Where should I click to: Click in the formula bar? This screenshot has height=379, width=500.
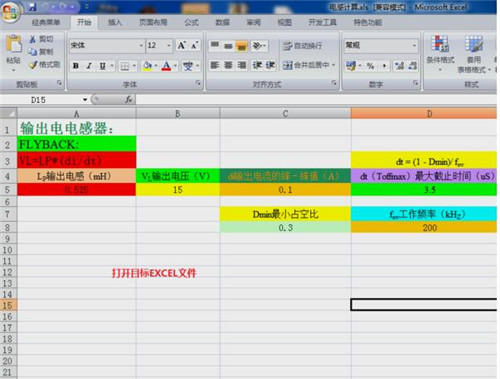point(316,99)
